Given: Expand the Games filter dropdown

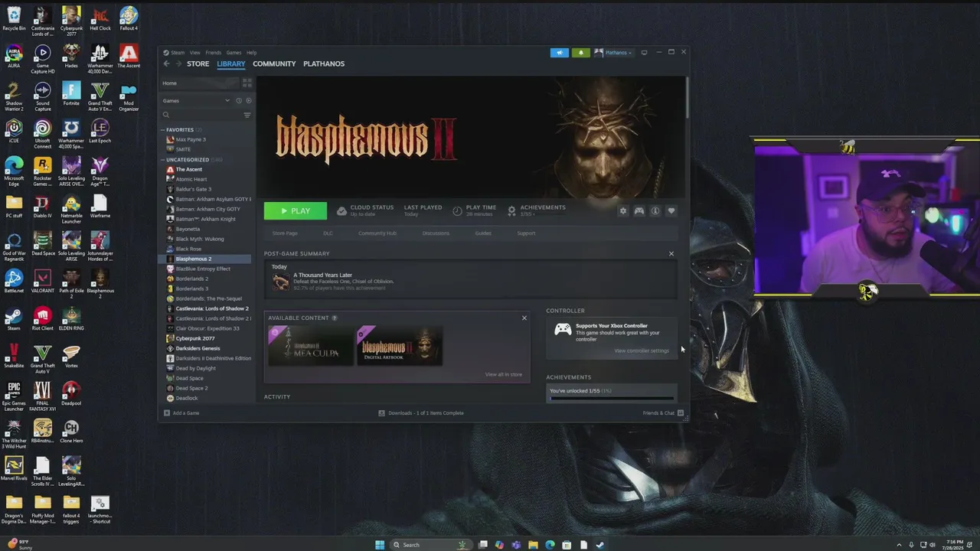Looking at the screenshot, I should [195, 101].
